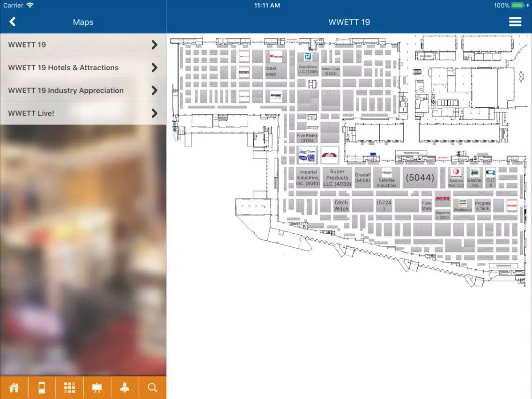Open the WWETT 19 map entry
532x399 pixels.
[x=83, y=45]
